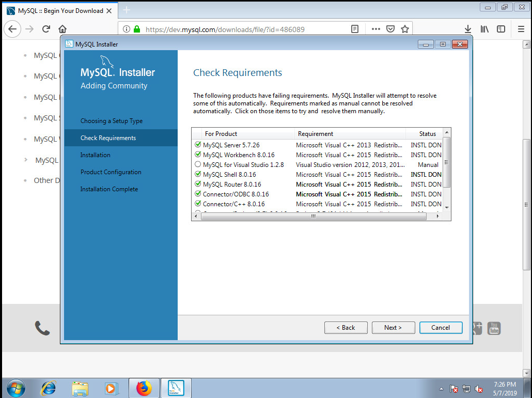Reload the Firefox page
The image size is (532, 398).
point(46,29)
